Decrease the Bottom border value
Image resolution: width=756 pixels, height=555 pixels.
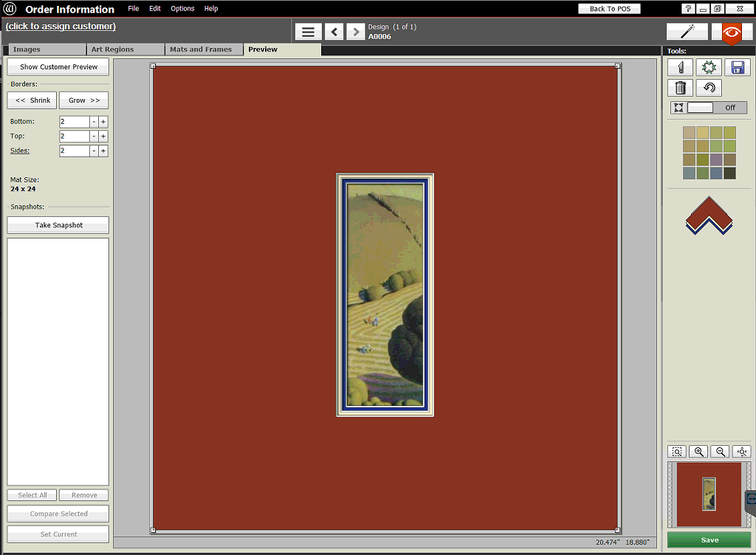[94, 122]
